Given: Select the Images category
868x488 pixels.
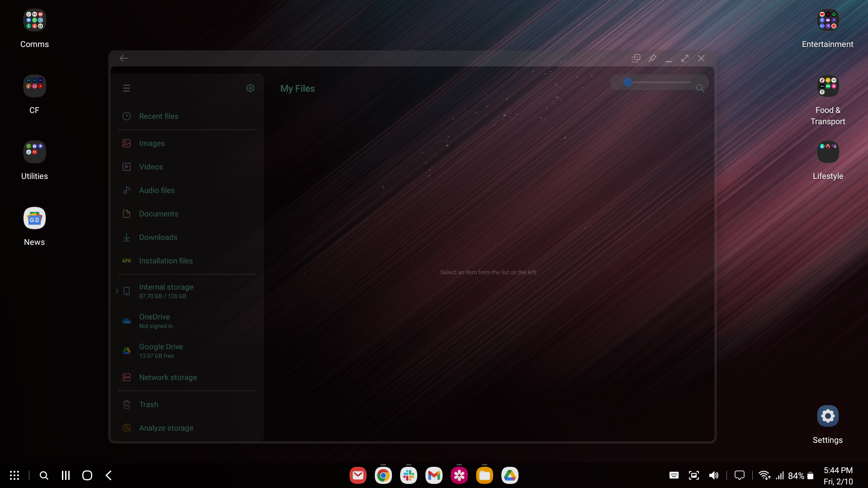Looking at the screenshot, I should click(x=152, y=143).
